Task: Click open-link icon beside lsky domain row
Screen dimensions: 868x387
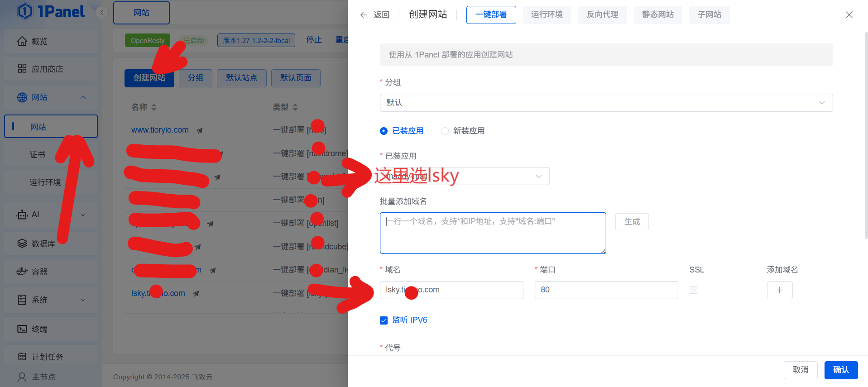Action: point(196,294)
